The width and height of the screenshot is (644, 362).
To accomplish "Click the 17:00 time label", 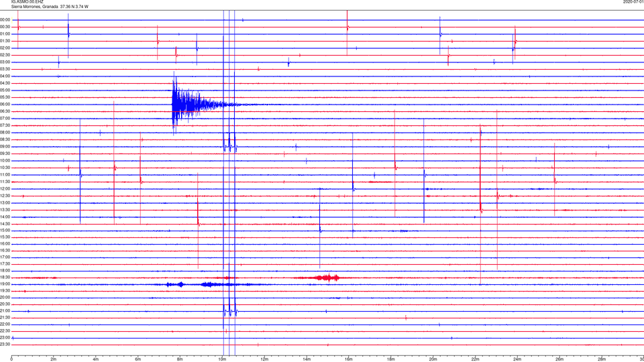I will coord(5,257).
